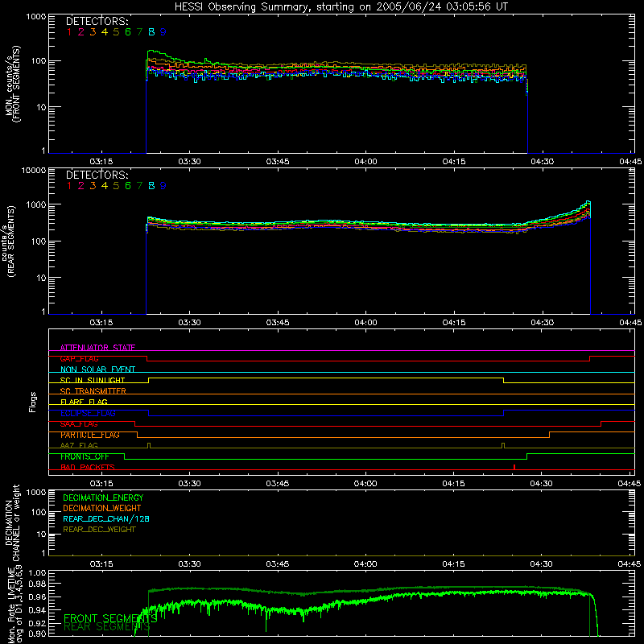Viewport: 644px width, 644px height.
Task: Click olive detector 5 in rear segments legend
Action: [116, 186]
